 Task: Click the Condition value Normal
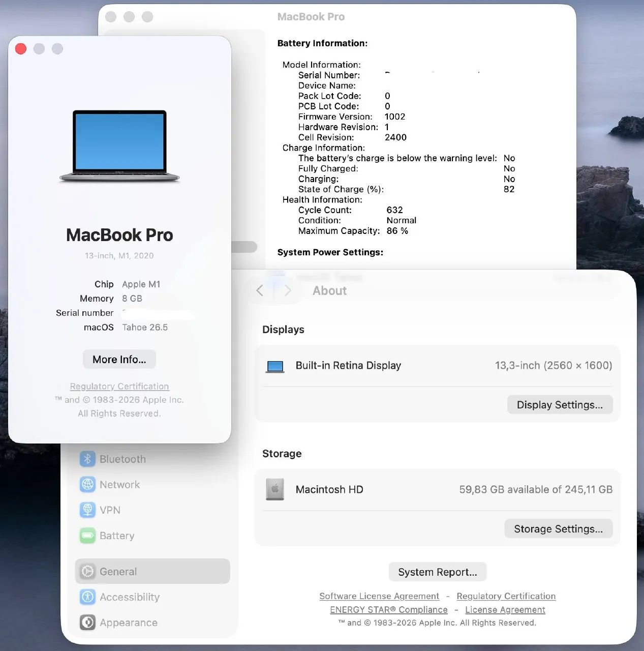tap(402, 220)
